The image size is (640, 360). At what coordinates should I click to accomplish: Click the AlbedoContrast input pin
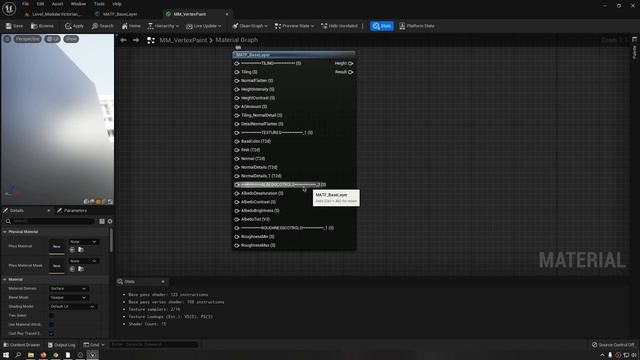point(237,202)
